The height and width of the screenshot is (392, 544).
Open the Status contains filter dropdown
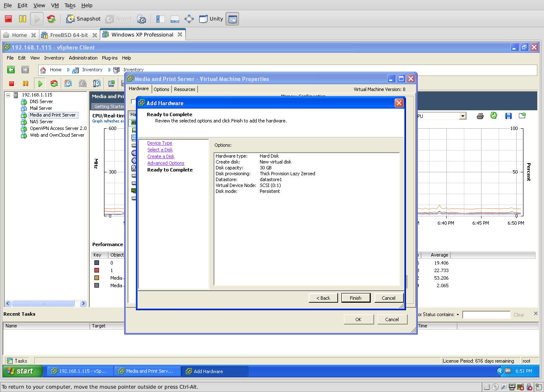pos(458,314)
